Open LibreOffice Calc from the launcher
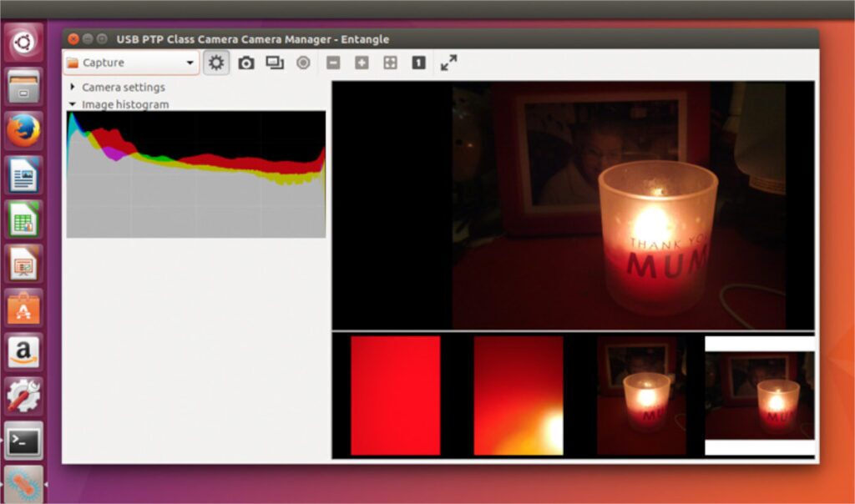 [x=23, y=219]
